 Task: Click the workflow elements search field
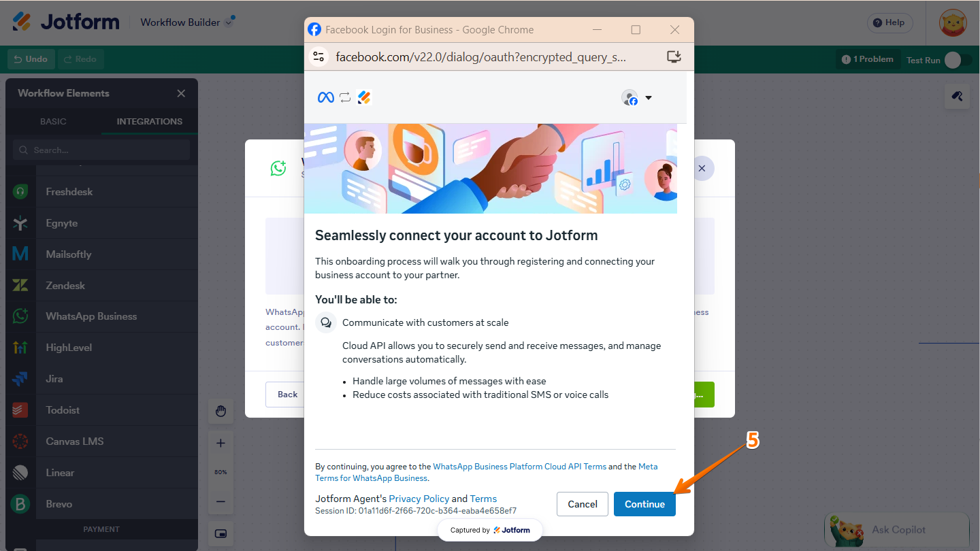[x=101, y=150]
